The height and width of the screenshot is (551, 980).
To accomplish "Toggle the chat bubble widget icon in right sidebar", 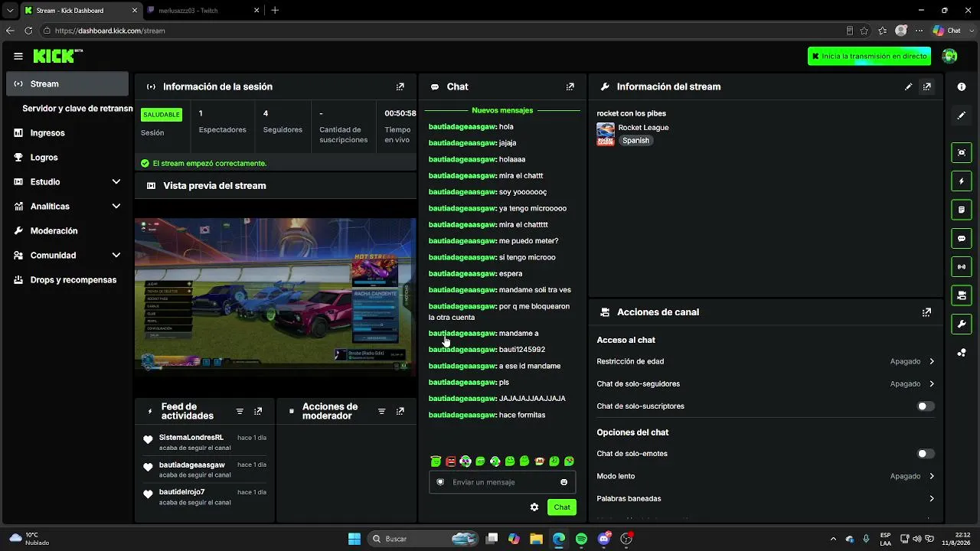I will [x=962, y=239].
